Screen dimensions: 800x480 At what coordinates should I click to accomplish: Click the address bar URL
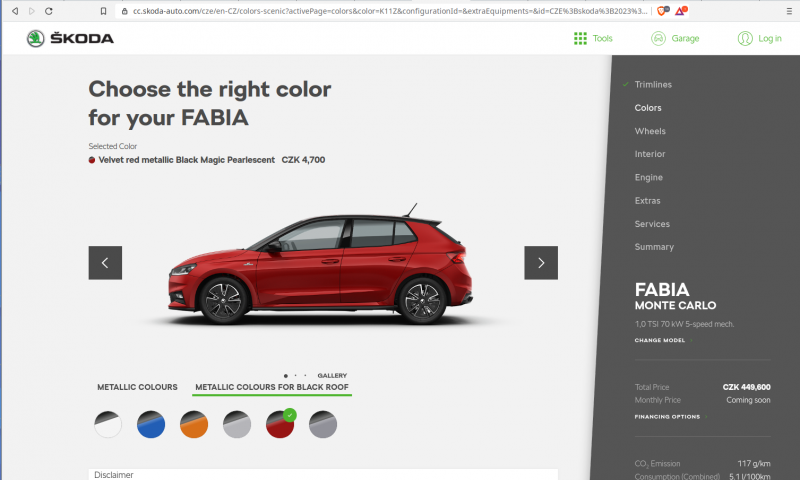click(390, 11)
